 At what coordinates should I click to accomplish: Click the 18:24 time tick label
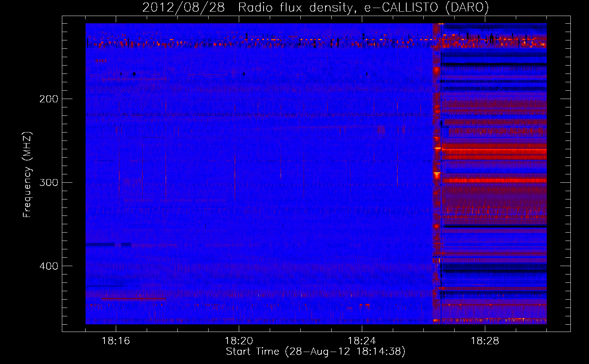362,341
